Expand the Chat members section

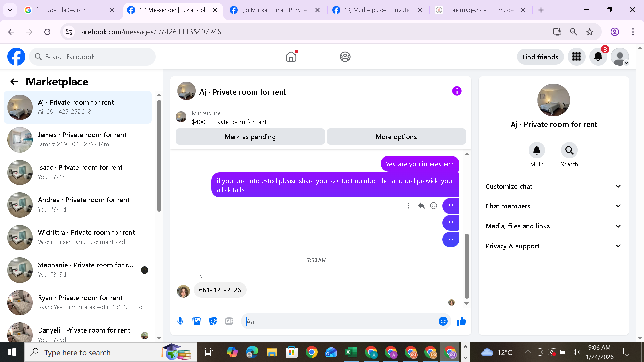click(x=553, y=206)
